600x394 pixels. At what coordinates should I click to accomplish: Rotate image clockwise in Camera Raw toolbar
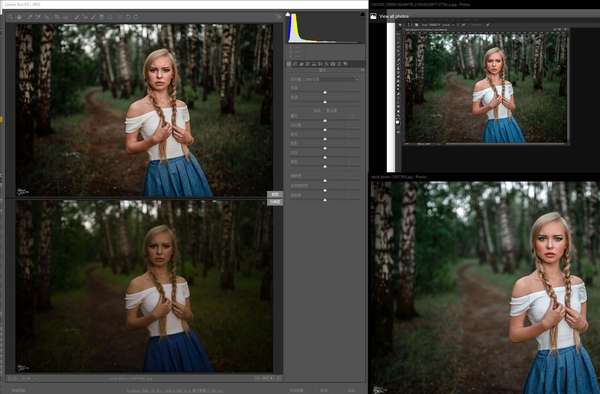click(137, 17)
